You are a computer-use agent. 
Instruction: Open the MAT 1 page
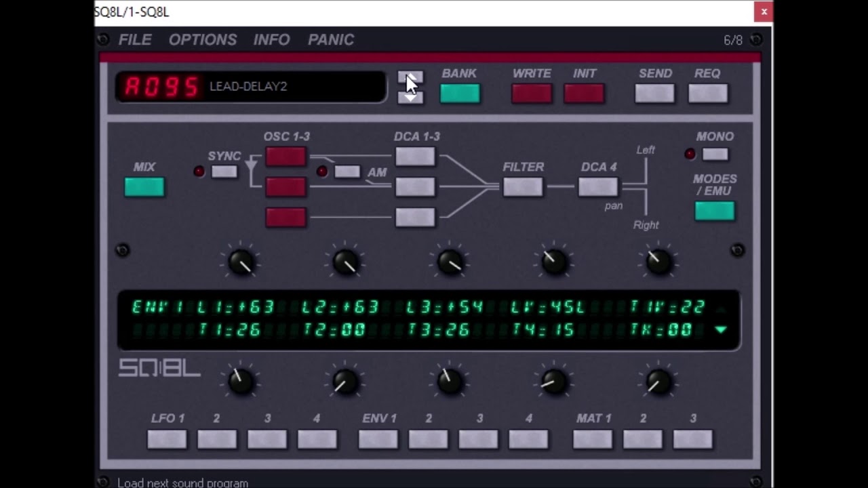pyautogui.click(x=593, y=439)
